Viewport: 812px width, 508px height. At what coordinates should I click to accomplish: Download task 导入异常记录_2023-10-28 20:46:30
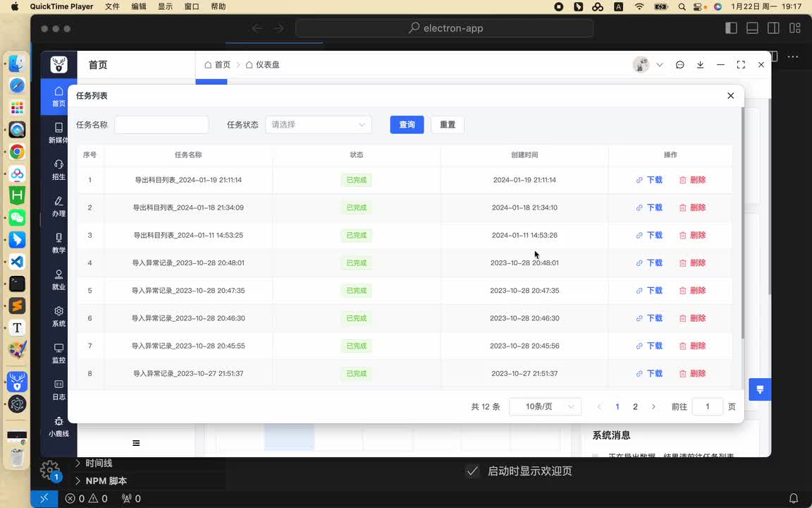coord(649,317)
